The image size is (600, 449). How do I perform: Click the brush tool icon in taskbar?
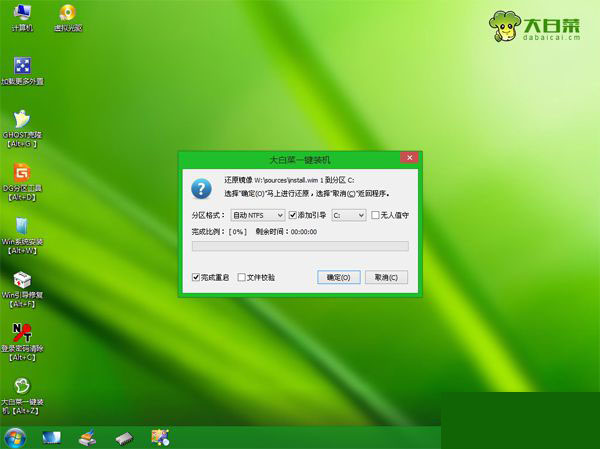87,438
